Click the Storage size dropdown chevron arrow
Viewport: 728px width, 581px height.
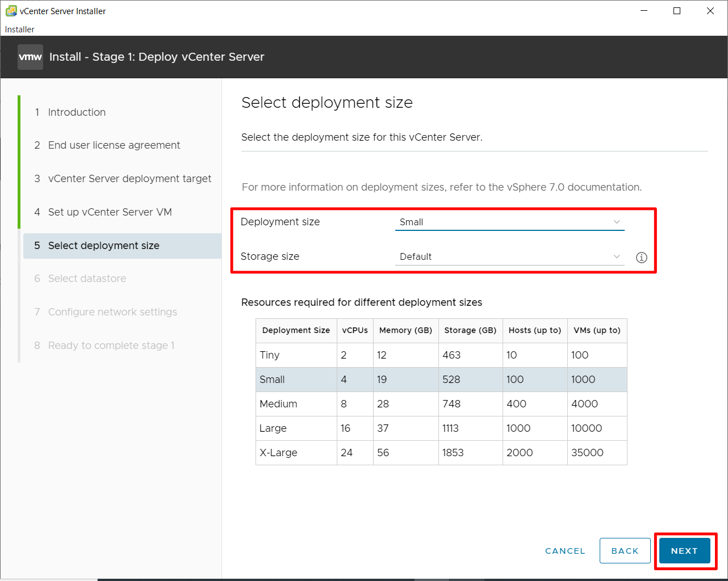point(617,256)
